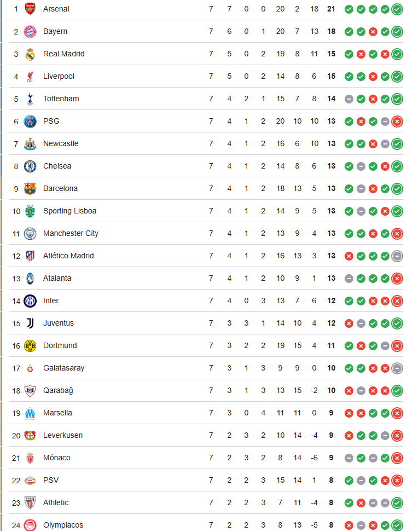Open the Liverpool team page

coord(58,76)
